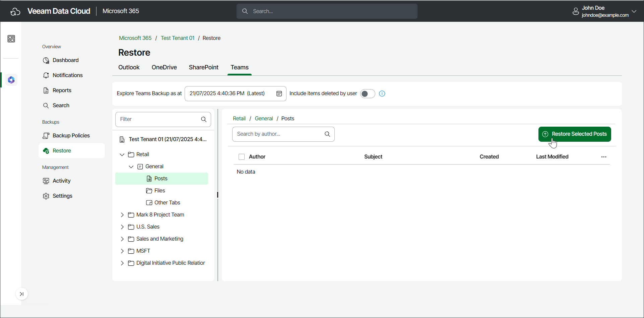Click the magnifier icon in author search
The width and height of the screenshot is (644, 318).
click(x=327, y=134)
